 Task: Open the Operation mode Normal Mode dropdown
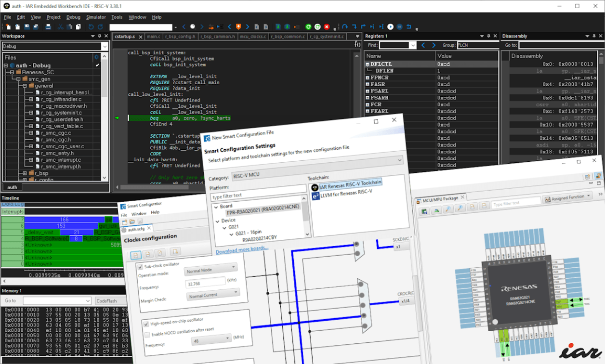210,269
